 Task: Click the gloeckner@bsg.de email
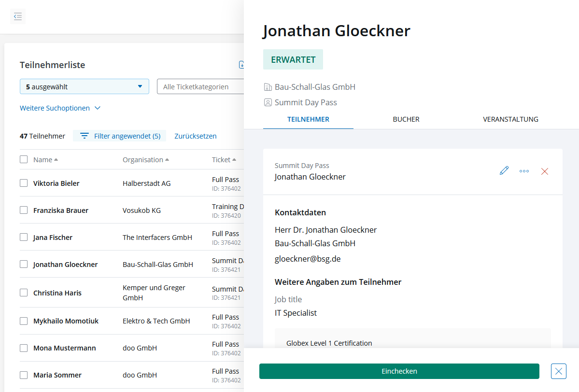point(308,259)
